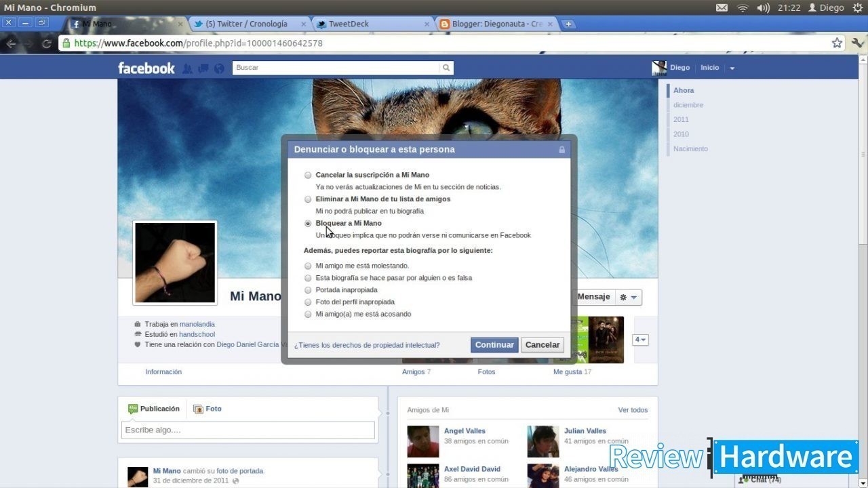Switch to Blogger Diegonauta tab

click(498, 24)
